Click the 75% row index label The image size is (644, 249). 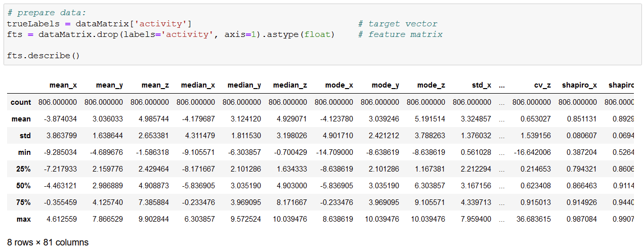(23, 202)
